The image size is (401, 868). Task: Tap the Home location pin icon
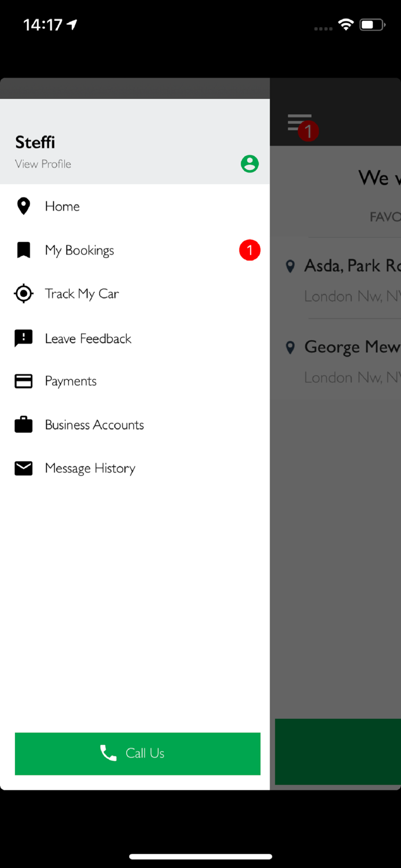(x=24, y=206)
